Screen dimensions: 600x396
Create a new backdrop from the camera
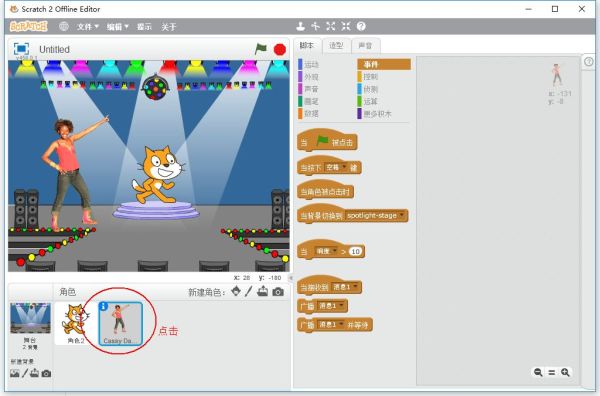click(x=46, y=373)
